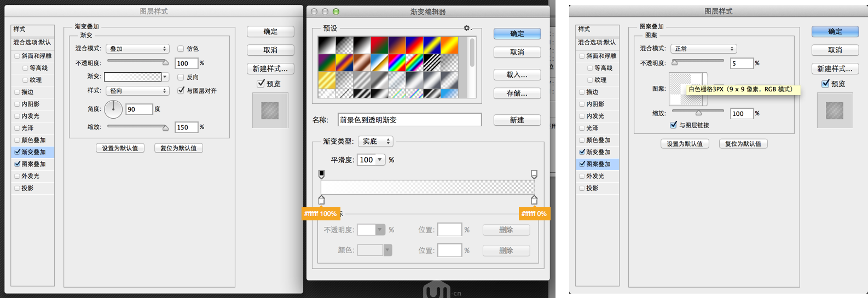Select 图案叠加 row in right dialog list

pyautogui.click(x=598, y=164)
